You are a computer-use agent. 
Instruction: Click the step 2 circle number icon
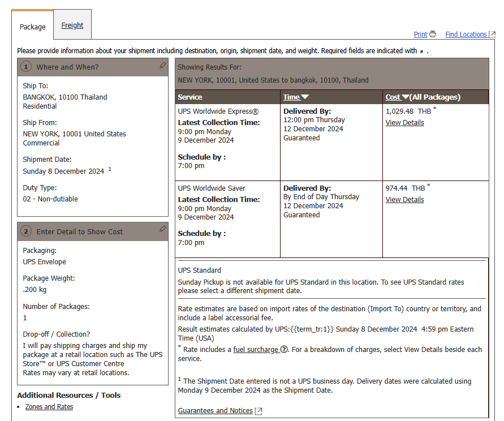pos(26,231)
